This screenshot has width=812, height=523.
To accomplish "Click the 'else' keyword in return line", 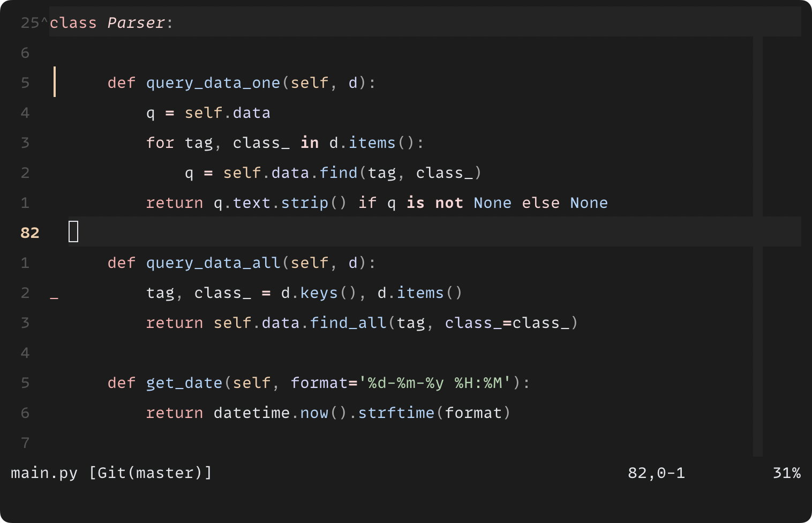I will point(540,203).
